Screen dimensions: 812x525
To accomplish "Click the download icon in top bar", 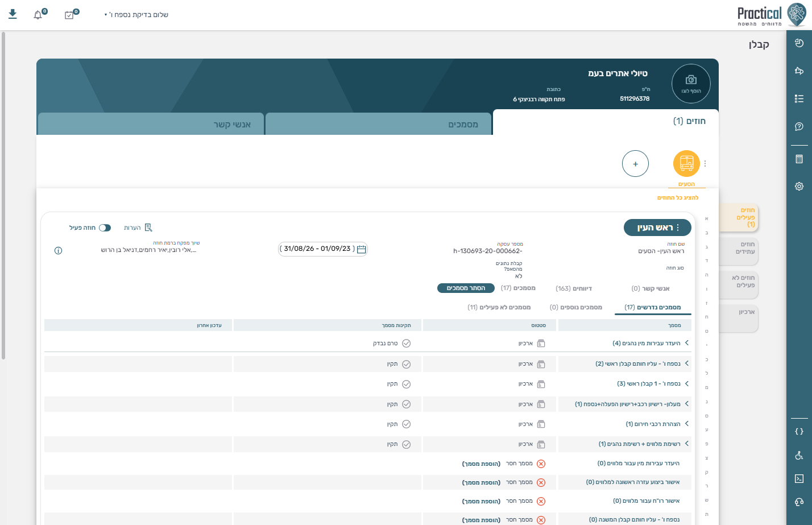I will click(13, 14).
